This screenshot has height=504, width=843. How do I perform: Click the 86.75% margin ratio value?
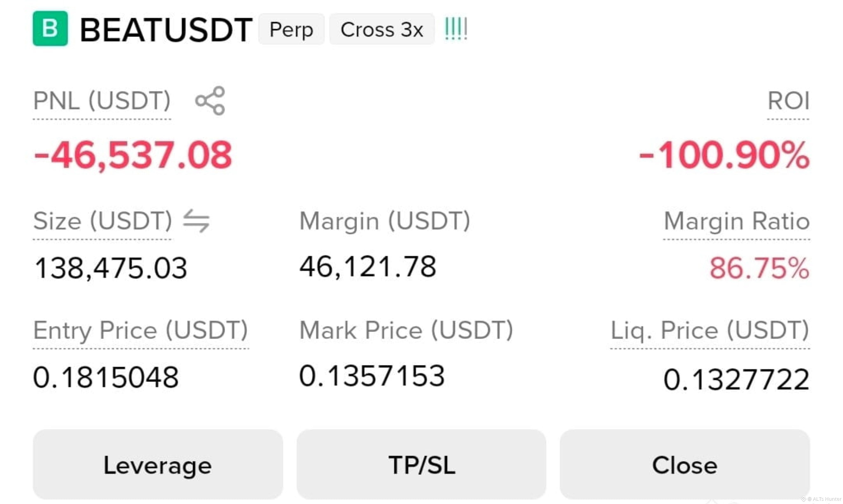pos(760,268)
